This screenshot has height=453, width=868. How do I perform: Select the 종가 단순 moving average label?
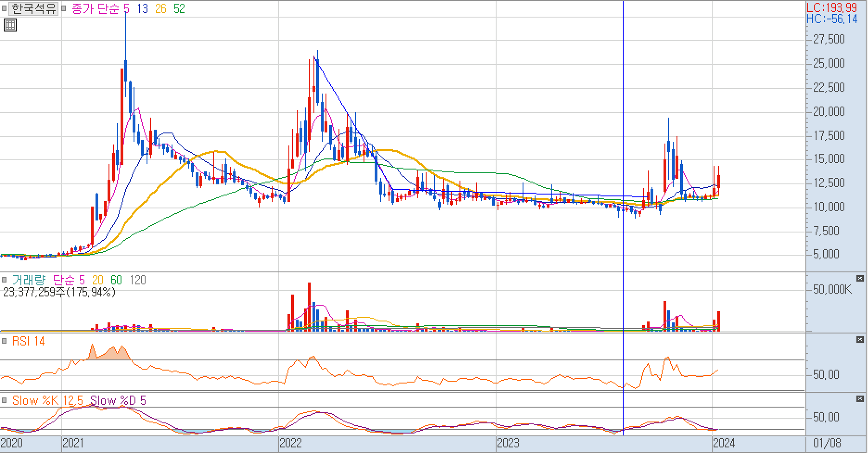(x=96, y=9)
